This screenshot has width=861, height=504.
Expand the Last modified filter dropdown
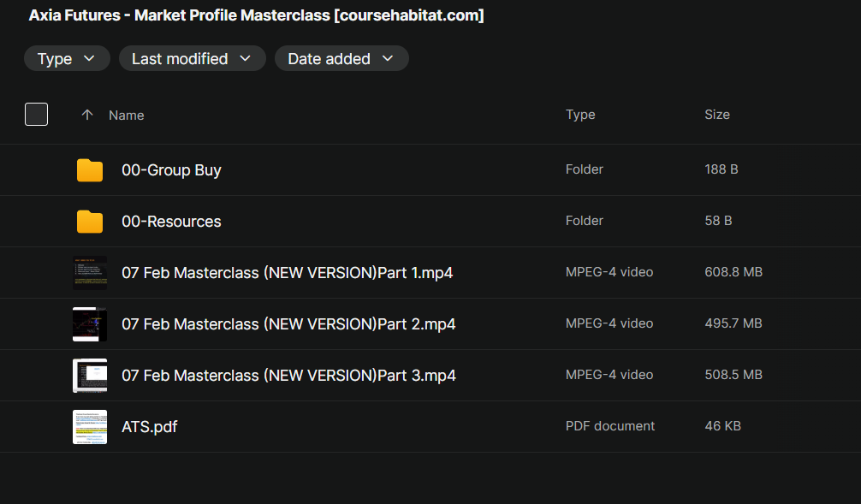tap(193, 58)
